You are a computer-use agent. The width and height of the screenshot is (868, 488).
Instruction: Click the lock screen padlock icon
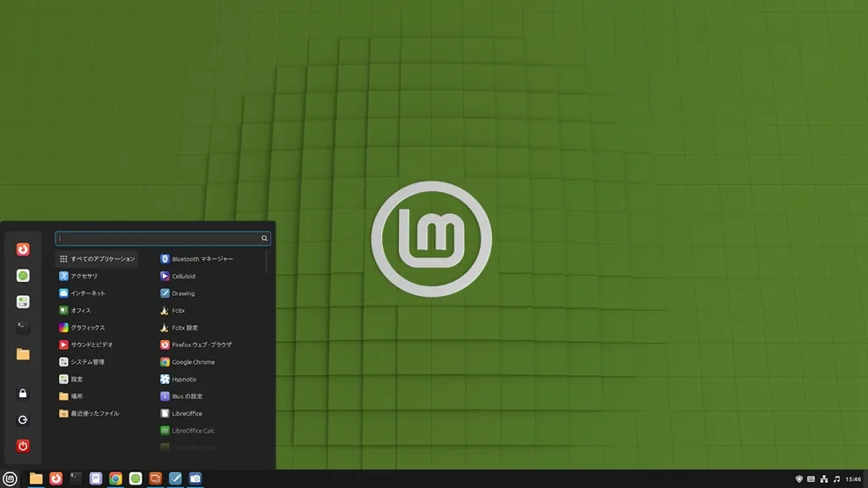click(x=23, y=393)
